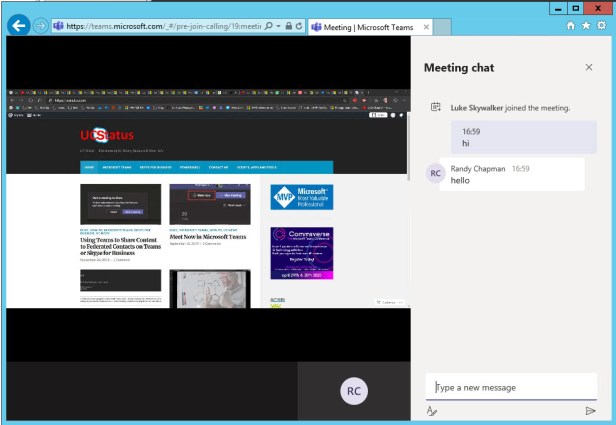Click Randy Chapman's RC avatar in chat
616x425 pixels.
[435, 173]
